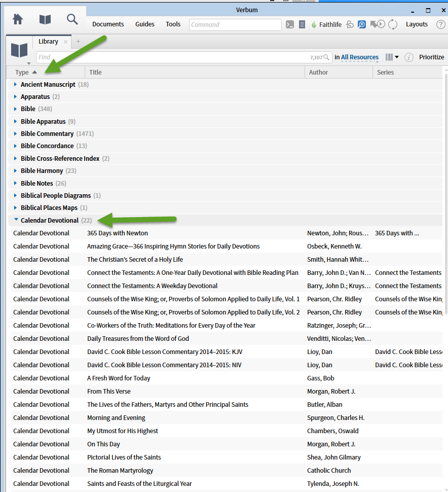Open the command panel icon
Image resolution: width=448 pixels, height=492 pixels.
point(290,24)
